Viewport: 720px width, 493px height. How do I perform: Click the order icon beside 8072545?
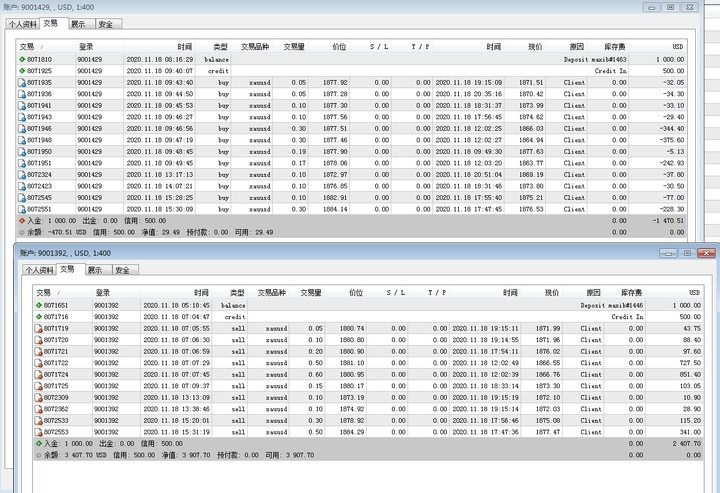tap(22, 197)
